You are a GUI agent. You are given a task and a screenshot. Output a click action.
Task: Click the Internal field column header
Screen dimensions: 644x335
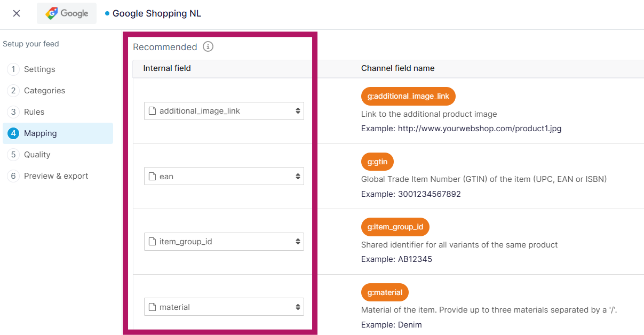(167, 68)
